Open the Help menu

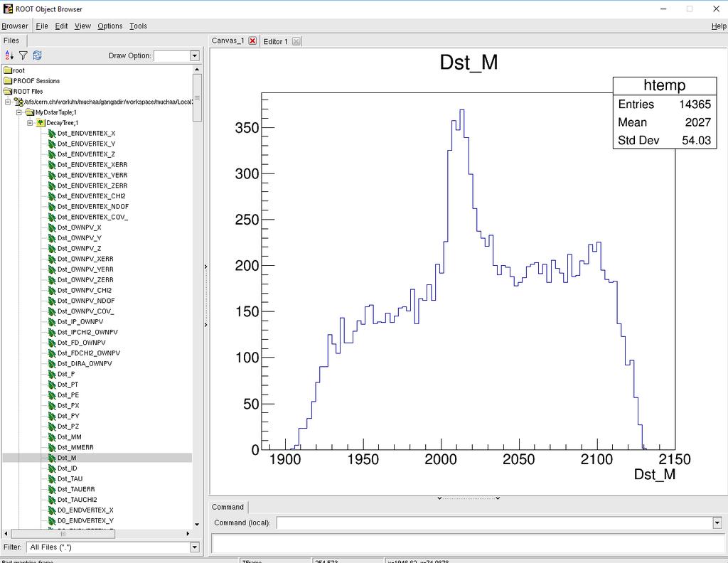[x=719, y=26]
